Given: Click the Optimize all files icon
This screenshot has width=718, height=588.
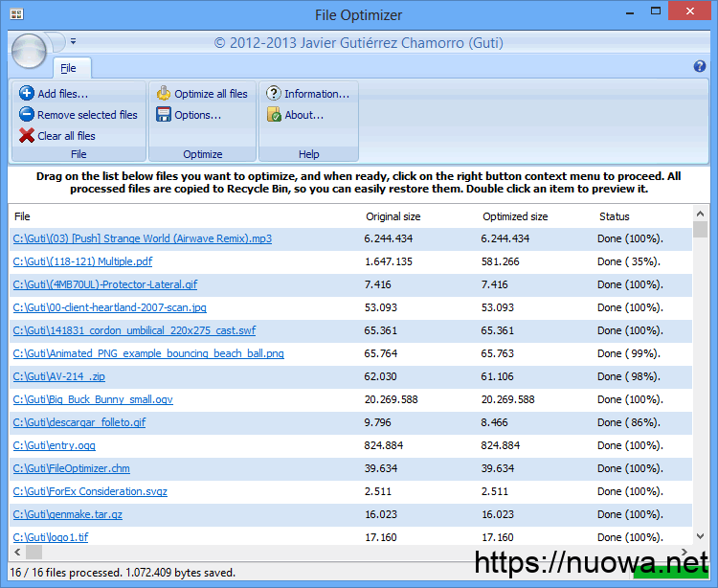Looking at the screenshot, I should point(164,94).
